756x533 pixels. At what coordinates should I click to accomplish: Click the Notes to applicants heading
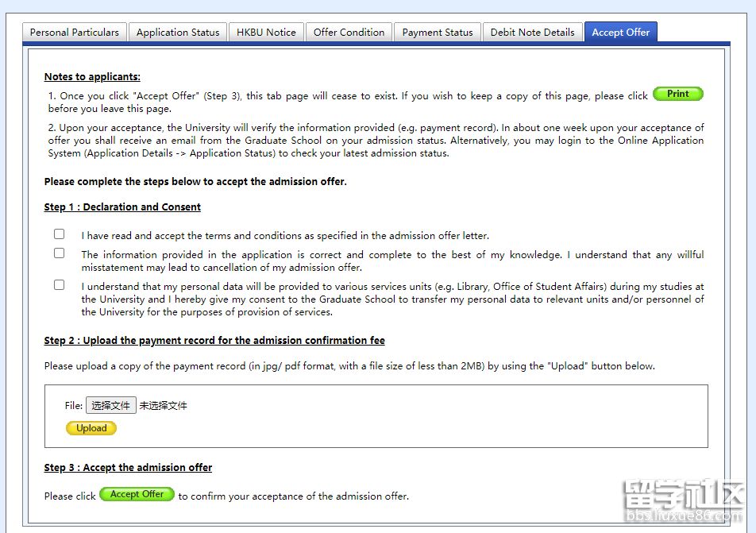(x=92, y=77)
